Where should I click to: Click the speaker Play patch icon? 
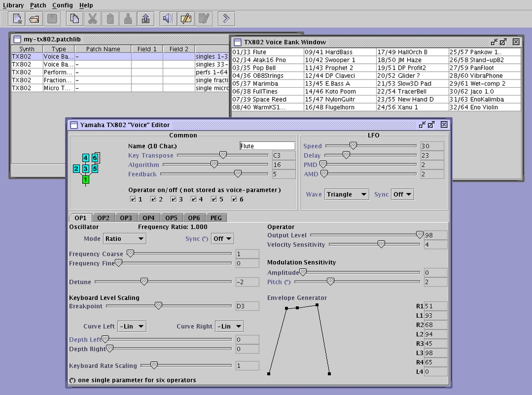click(168, 19)
